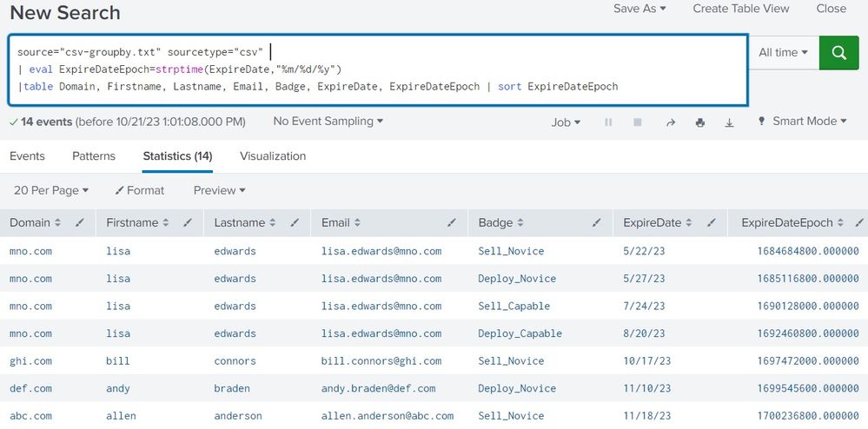Viewport: 868px width, 429px height.
Task: Pause the search job
Action: point(608,122)
